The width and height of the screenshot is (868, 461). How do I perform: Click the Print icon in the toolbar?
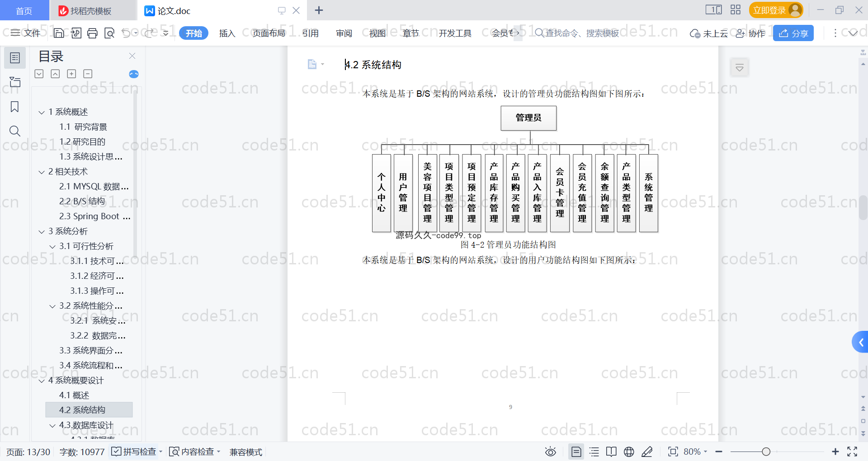[92, 33]
